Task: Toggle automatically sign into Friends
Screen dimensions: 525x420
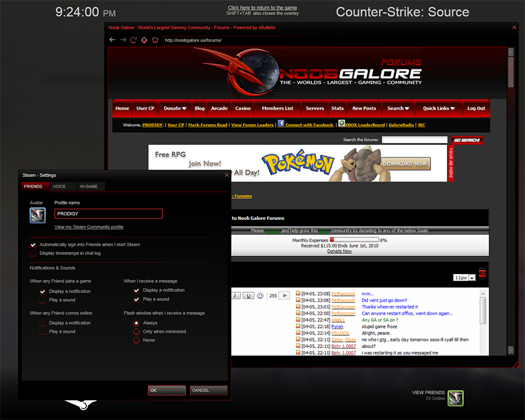Action: tap(33, 244)
